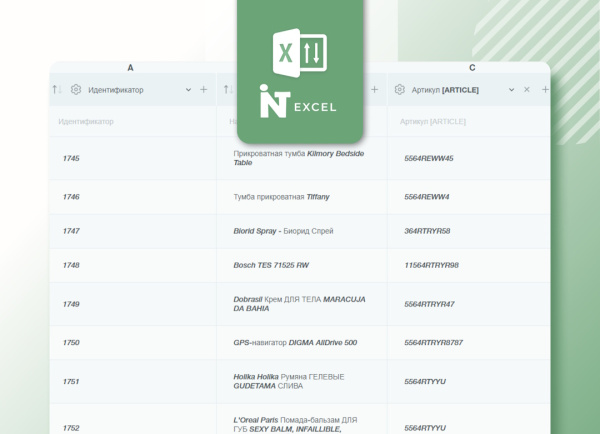
Task: Click the sort arrows icon in column B
Action: click(x=227, y=90)
